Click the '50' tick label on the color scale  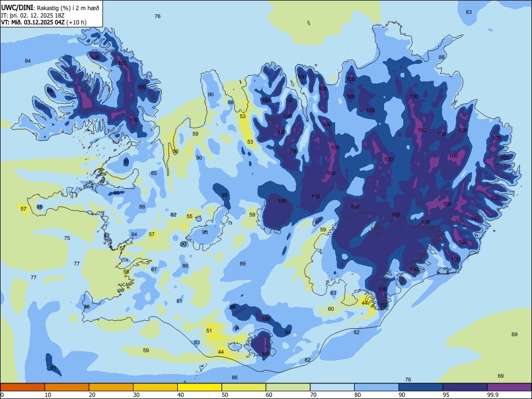click(225, 395)
